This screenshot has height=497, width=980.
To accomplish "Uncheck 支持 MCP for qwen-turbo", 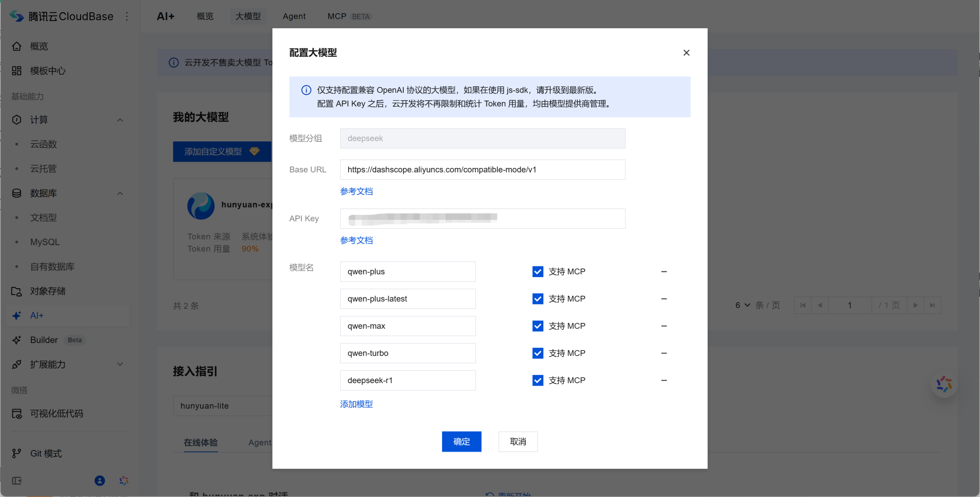I will tap(538, 353).
